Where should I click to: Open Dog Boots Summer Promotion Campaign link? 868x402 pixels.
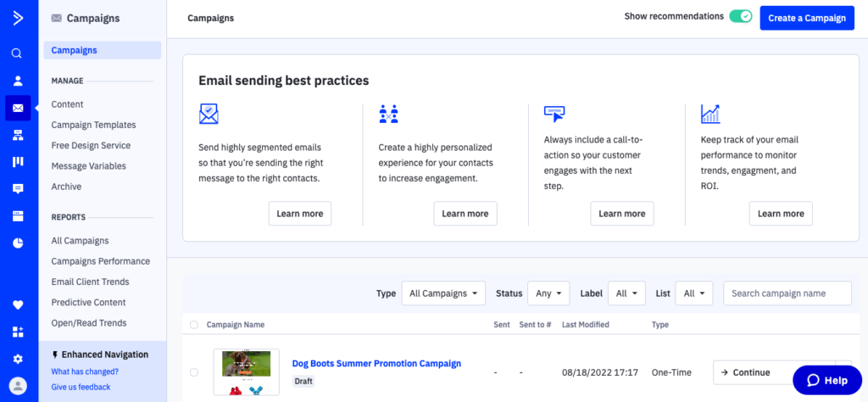click(376, 364)
